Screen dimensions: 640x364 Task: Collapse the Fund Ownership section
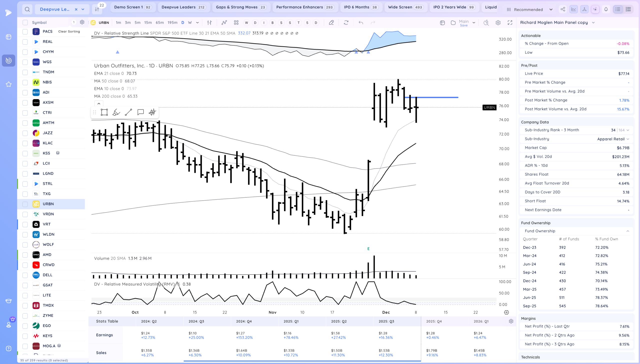coord(627,231)
